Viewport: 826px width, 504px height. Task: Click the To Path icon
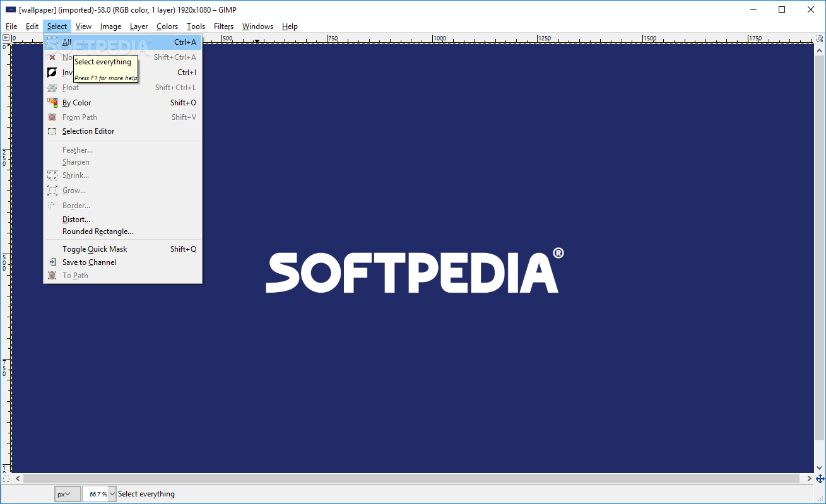(x=52, y=276)
